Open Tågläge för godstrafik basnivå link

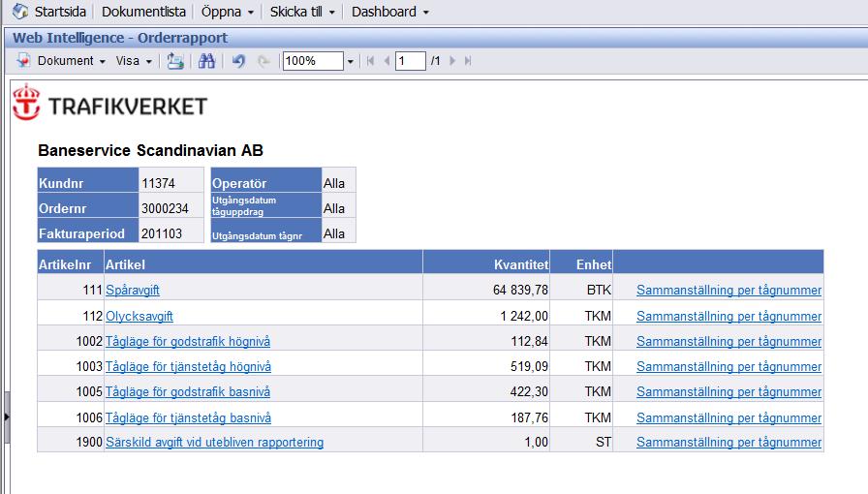tap(188, 391)
